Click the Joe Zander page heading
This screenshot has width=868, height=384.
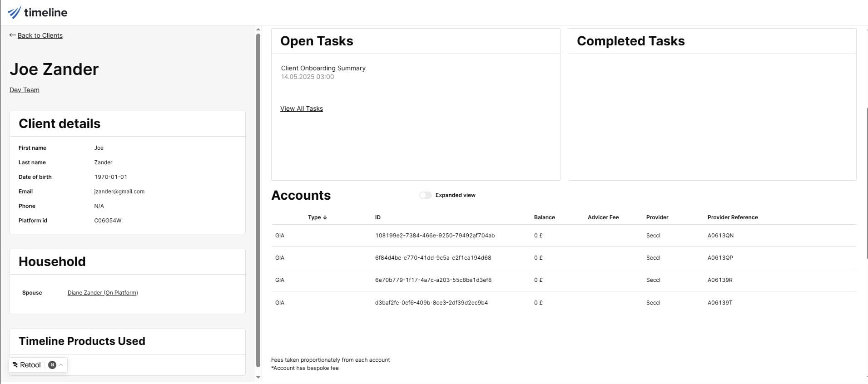click(x=54, y=69)
